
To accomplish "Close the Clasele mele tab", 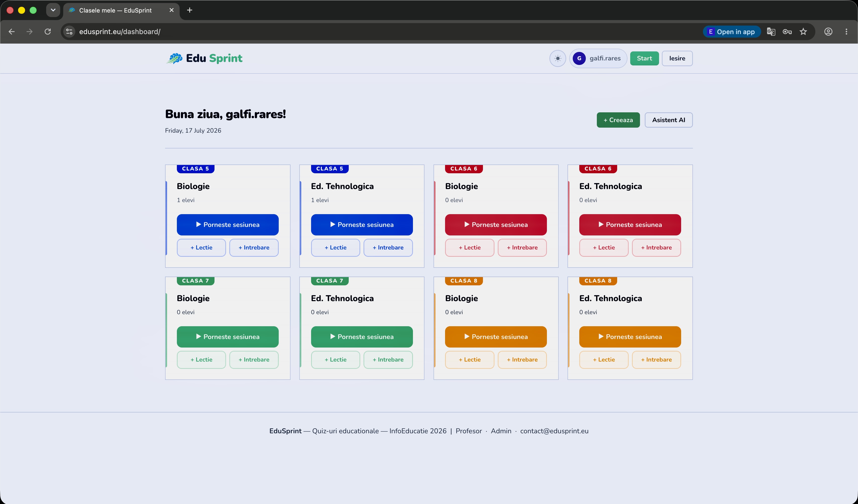I will [x=171, y=10].
